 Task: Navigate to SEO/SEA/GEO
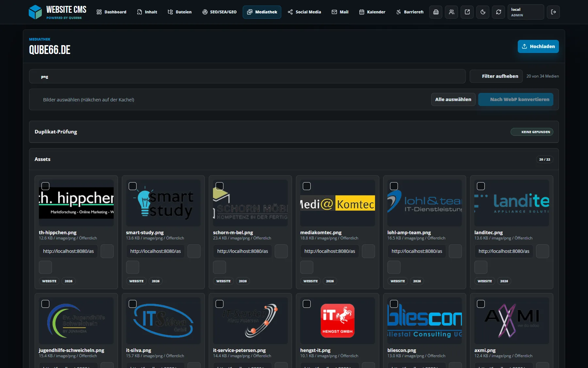click(x=219, y=12)
